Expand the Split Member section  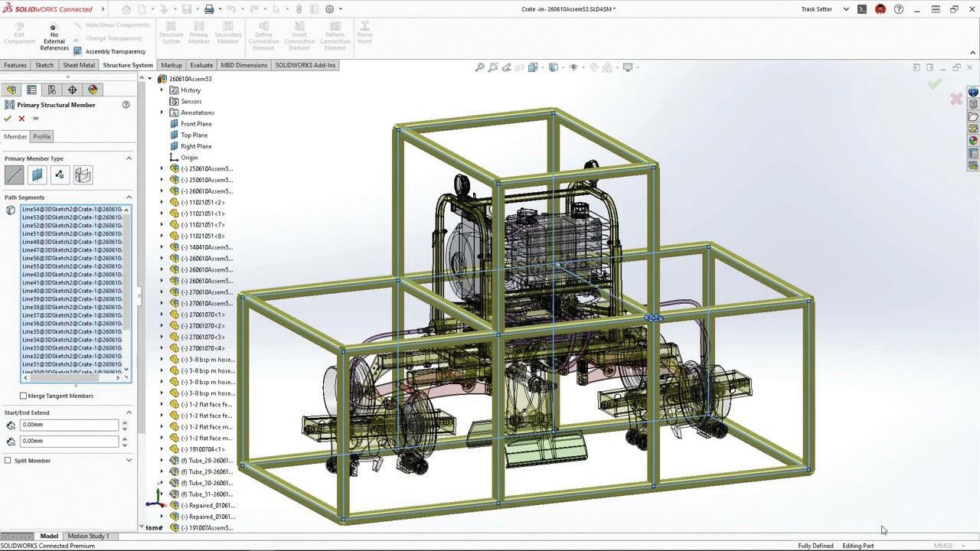(x=129, y=461)
